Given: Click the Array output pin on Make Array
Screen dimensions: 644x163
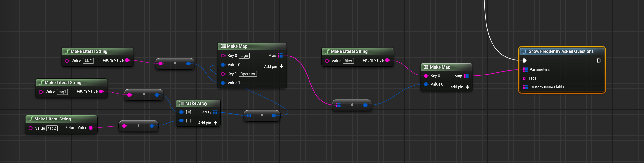Looking at the screenshot, I should (x=215, y=112).
